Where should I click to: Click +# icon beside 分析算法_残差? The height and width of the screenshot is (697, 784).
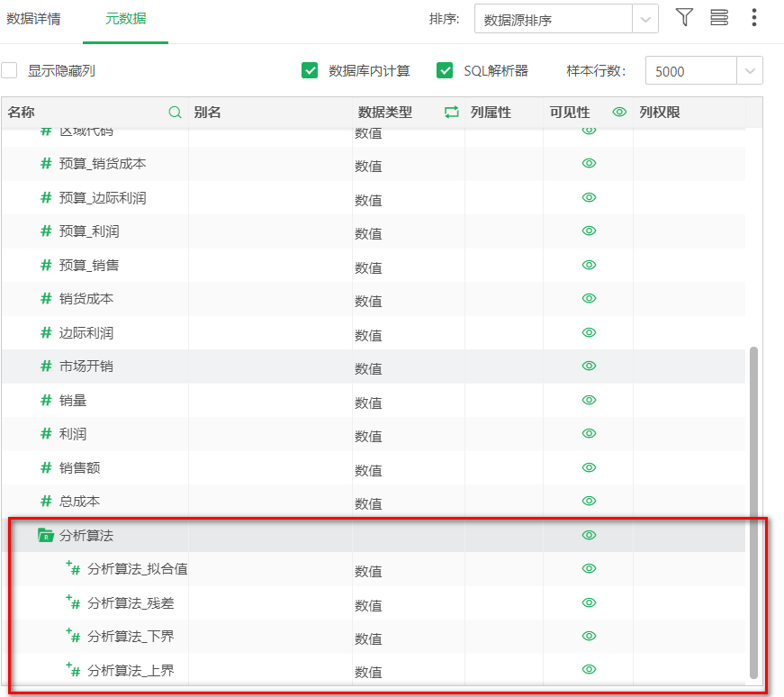click(x=74, y=602)
